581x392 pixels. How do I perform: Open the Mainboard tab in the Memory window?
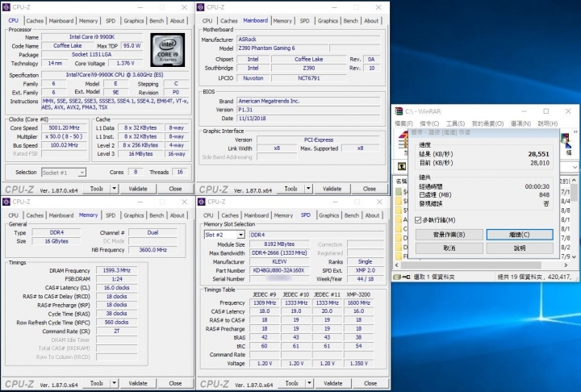61,215
